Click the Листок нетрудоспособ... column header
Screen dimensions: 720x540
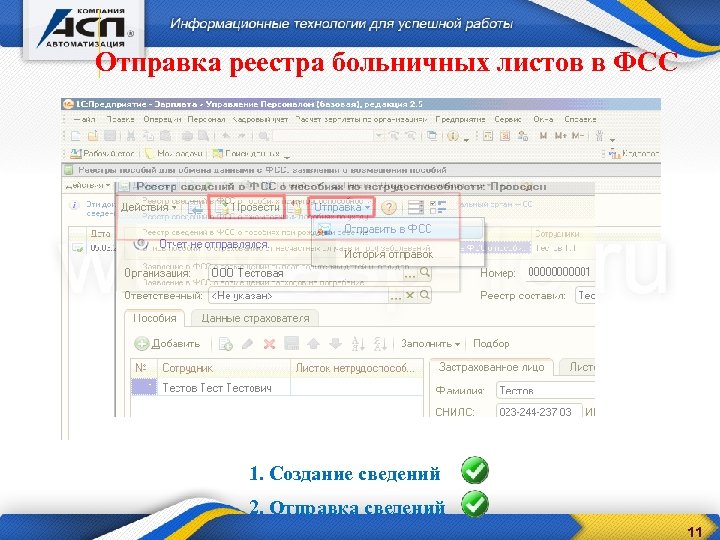[357, 368]
